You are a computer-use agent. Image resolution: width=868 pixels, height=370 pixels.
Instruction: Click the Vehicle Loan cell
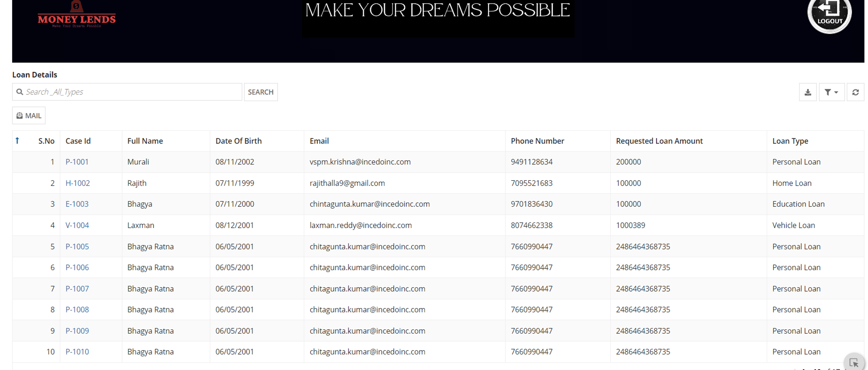[794, 225]
